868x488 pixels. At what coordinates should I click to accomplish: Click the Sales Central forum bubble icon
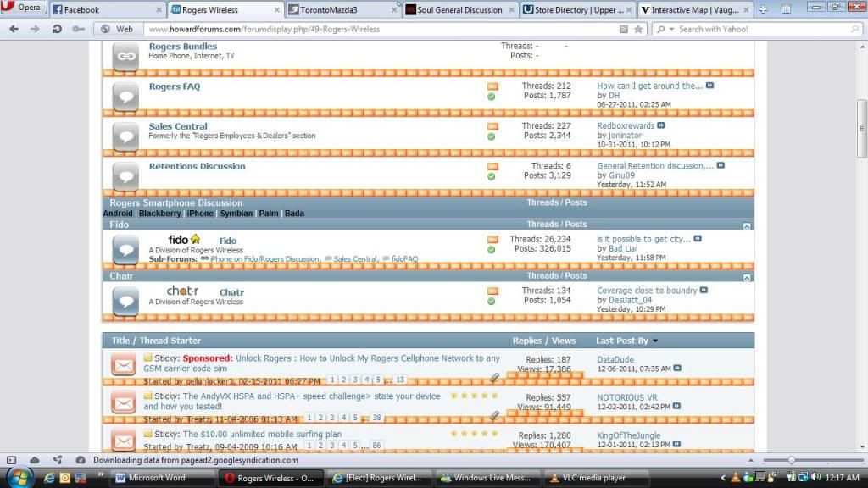(125, 136)
